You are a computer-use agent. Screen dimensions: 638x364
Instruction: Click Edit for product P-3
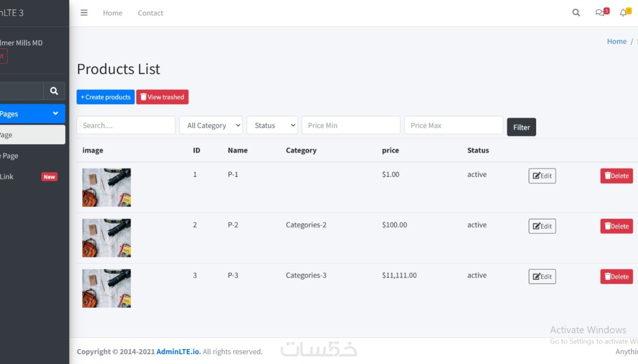542,277
